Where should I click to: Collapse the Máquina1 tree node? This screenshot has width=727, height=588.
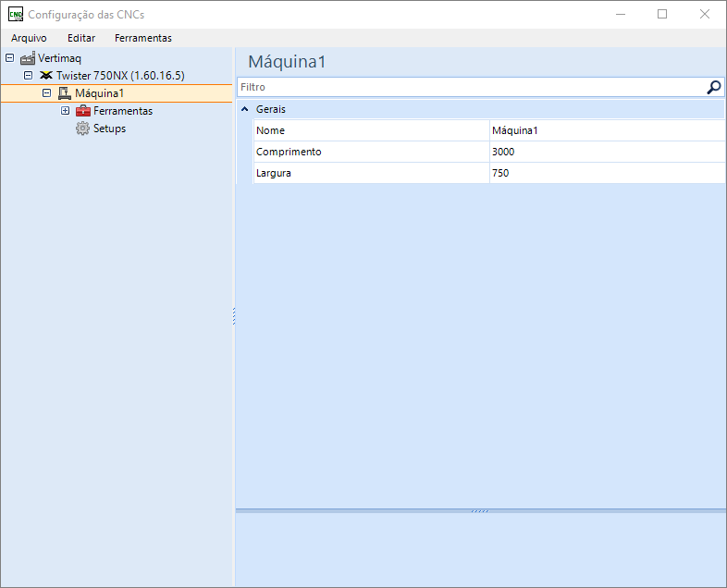[46, 93]
